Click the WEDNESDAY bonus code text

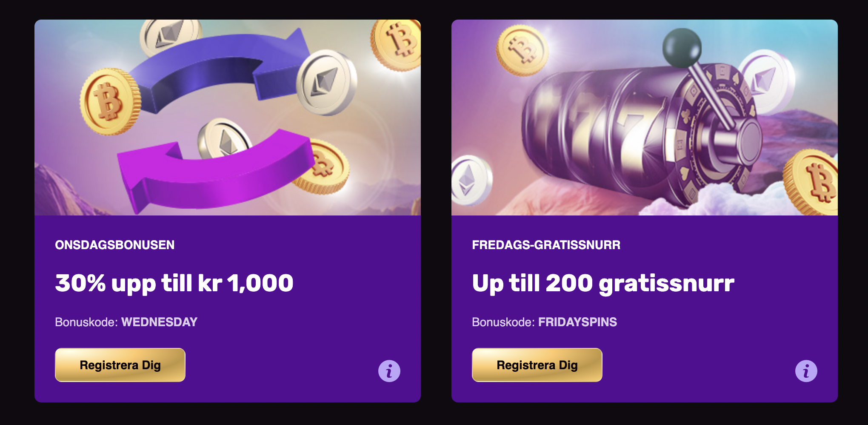pos(159,322)
